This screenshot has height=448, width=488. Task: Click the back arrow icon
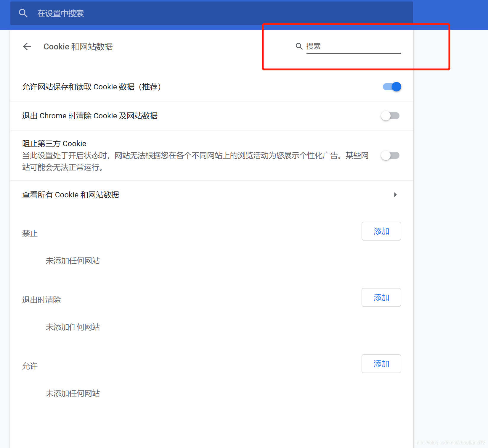[x=27, y=46]
